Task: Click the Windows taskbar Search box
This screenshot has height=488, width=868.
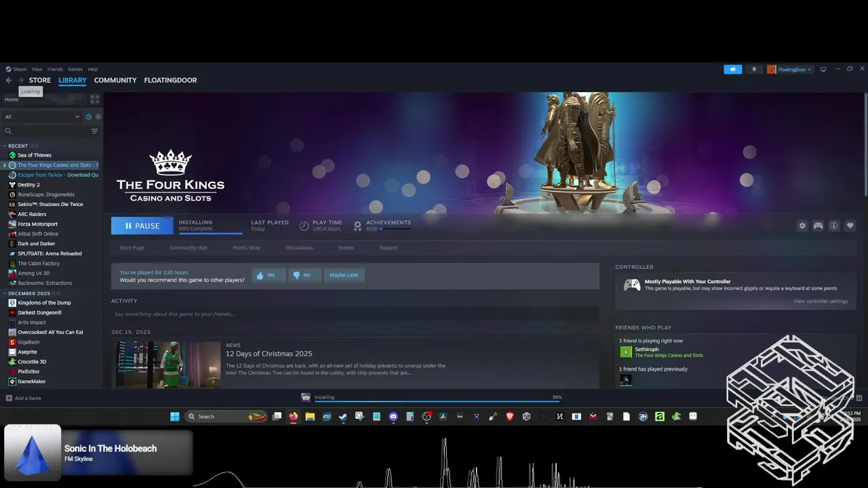Action: point(226,416)
